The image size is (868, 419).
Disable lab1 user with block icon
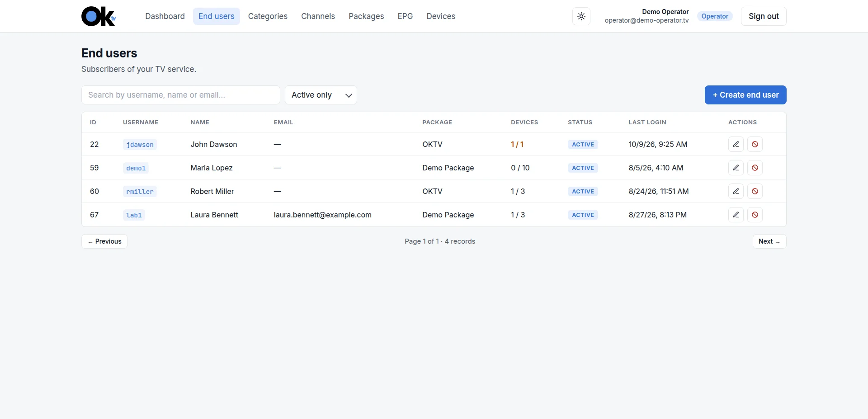[x=755, y=215]
